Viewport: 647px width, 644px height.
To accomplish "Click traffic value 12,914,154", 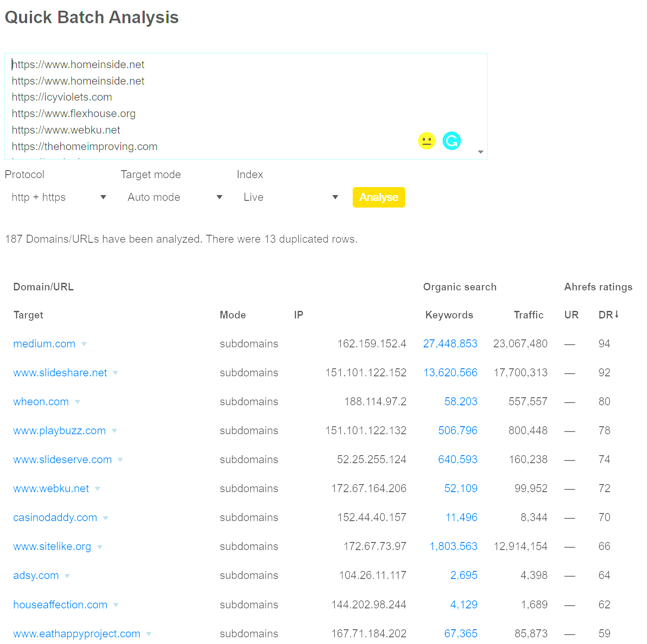I will coord(521,546).
